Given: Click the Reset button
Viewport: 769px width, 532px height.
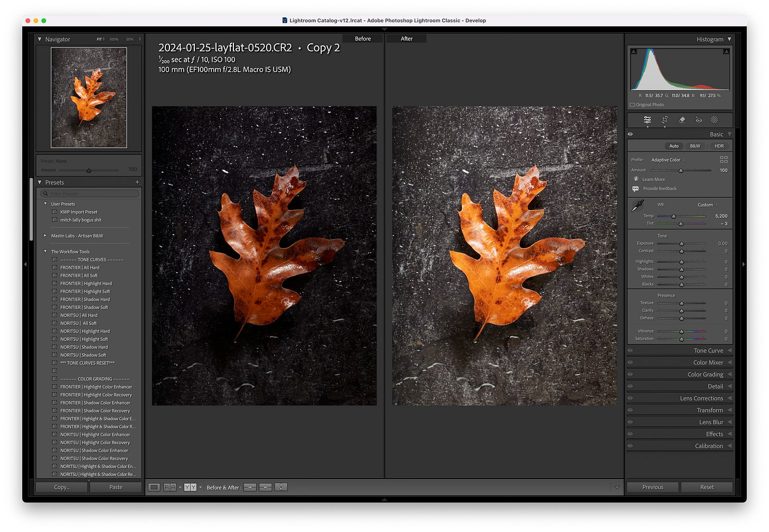Looking at the screenshot, I should pyautogui.click(x=707, y=487).
